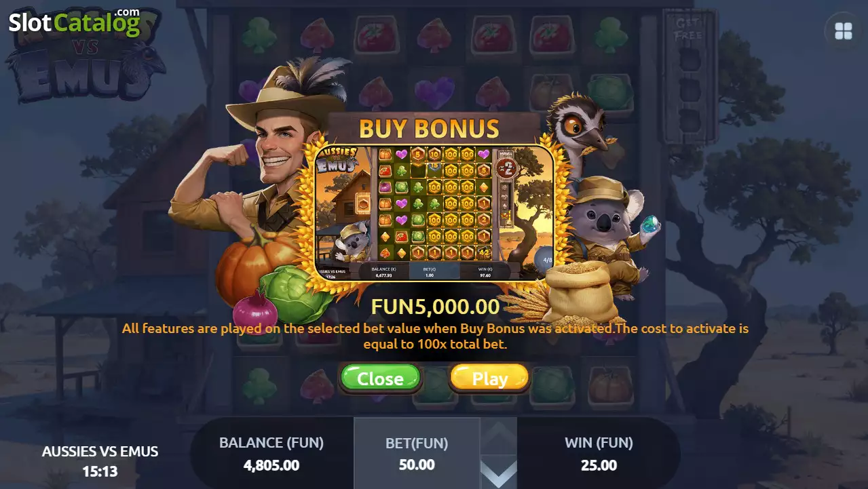Viewport: 868px width, 489px height.
Task: Click the BUY BONUS title banner
Action: point(429,128)
